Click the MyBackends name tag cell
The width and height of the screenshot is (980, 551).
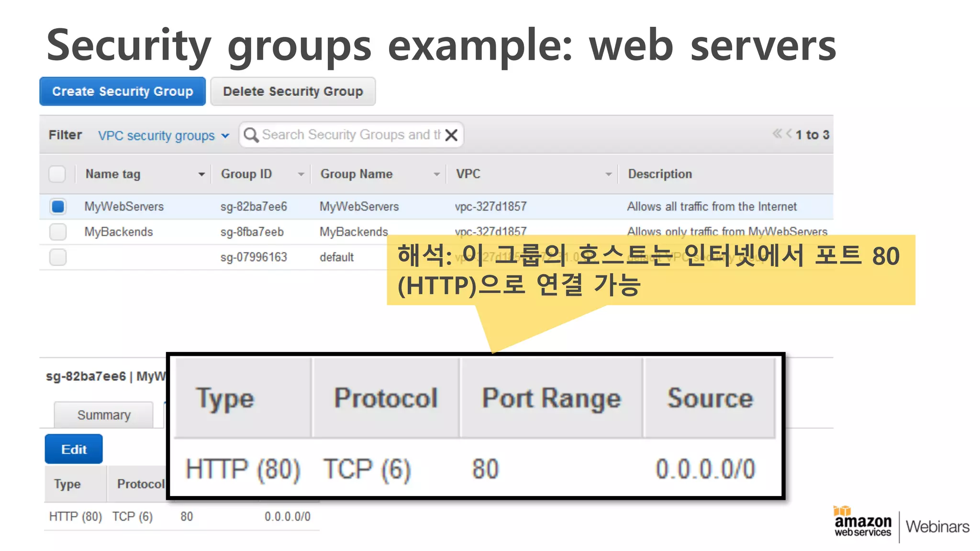pyautogui.click(x=119, y=232)
